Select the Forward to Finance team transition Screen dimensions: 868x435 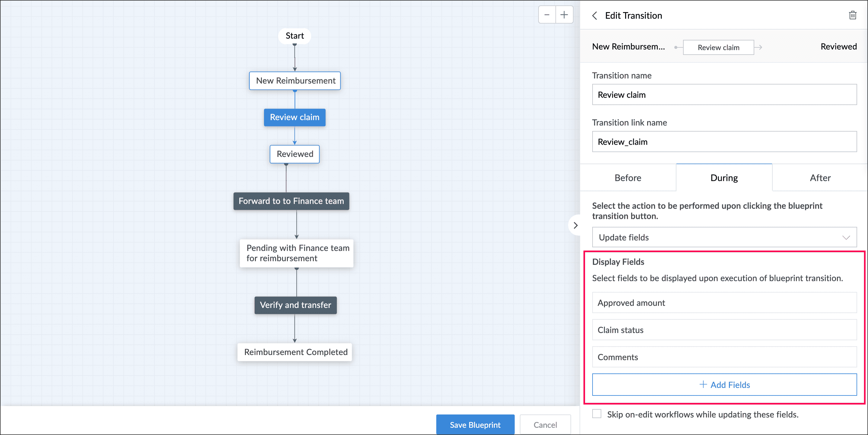coord(291,201)
